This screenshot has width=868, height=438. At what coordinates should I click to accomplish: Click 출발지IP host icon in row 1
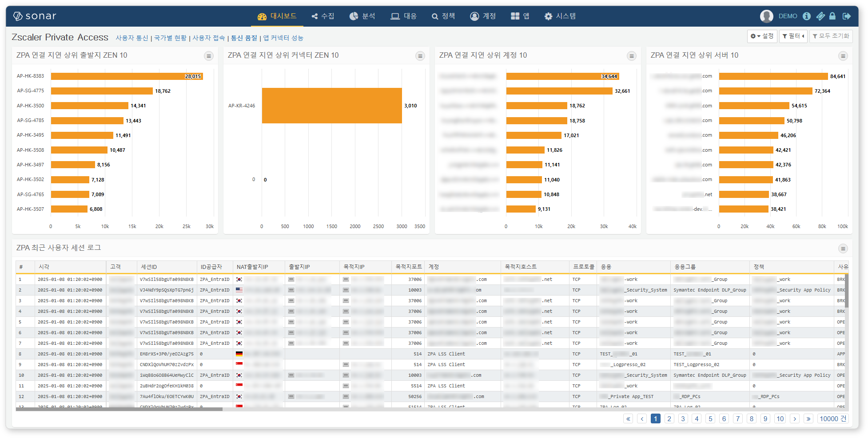point(291,280)
